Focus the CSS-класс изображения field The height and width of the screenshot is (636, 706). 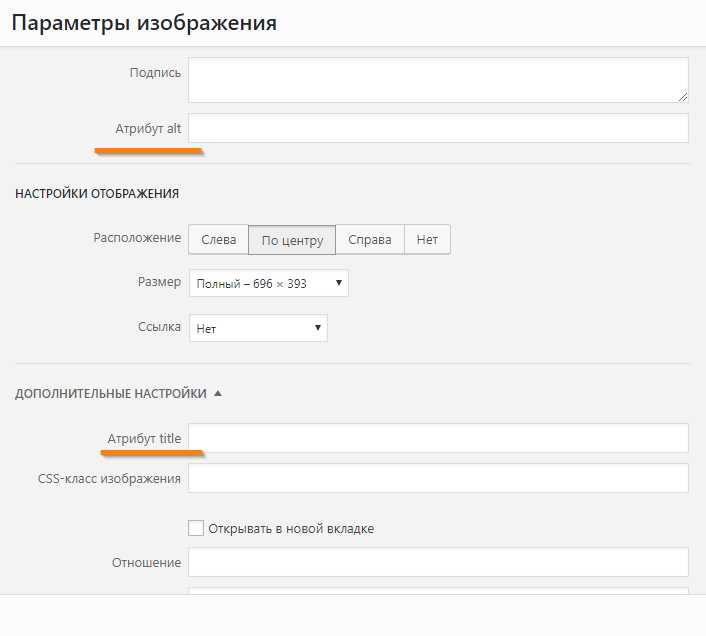coord(438,478)
